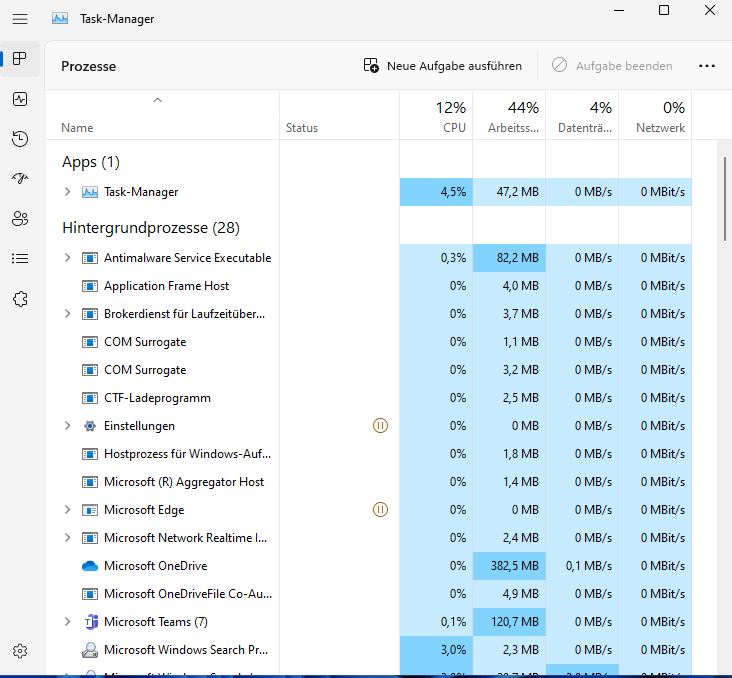
Task: Click the Microsoft OneDrive cloud icon
Action: [90, 566]
